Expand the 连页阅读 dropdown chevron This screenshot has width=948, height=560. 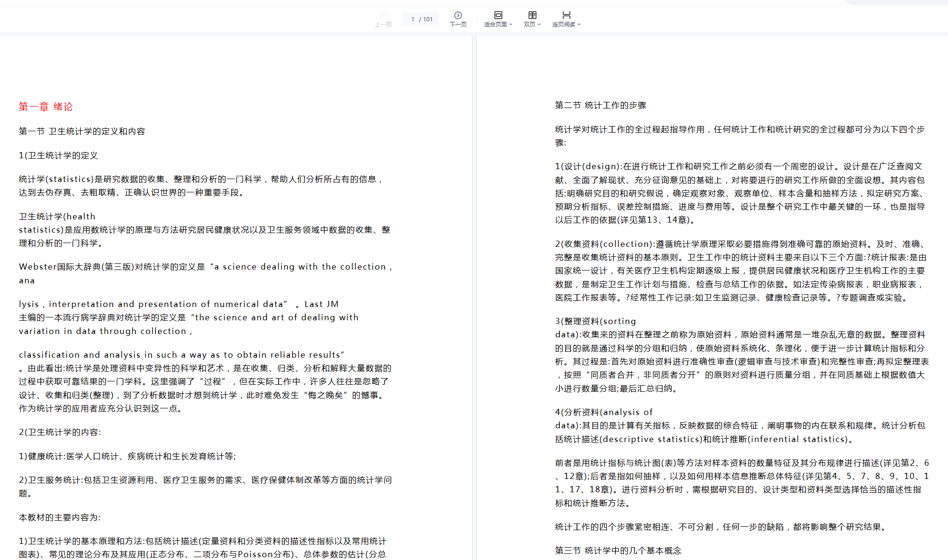pyautogui.click(x=579, y=25)
